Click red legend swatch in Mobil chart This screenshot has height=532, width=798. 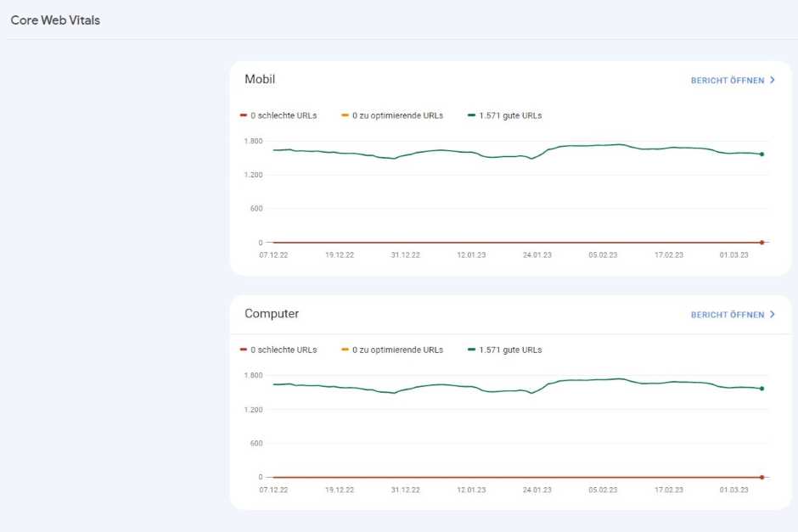tap(244, 115)
